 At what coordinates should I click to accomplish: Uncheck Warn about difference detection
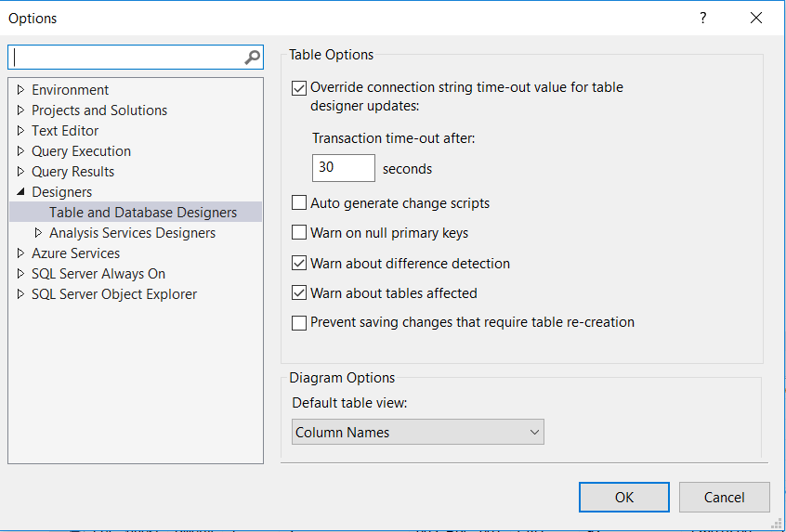pos(299,264)
